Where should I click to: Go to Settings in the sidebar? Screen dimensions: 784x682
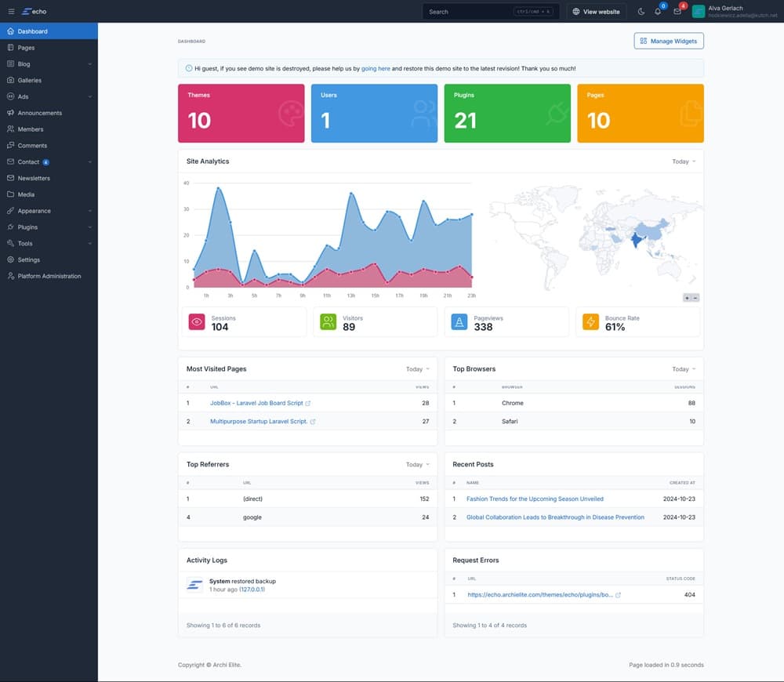click(29, 259)
